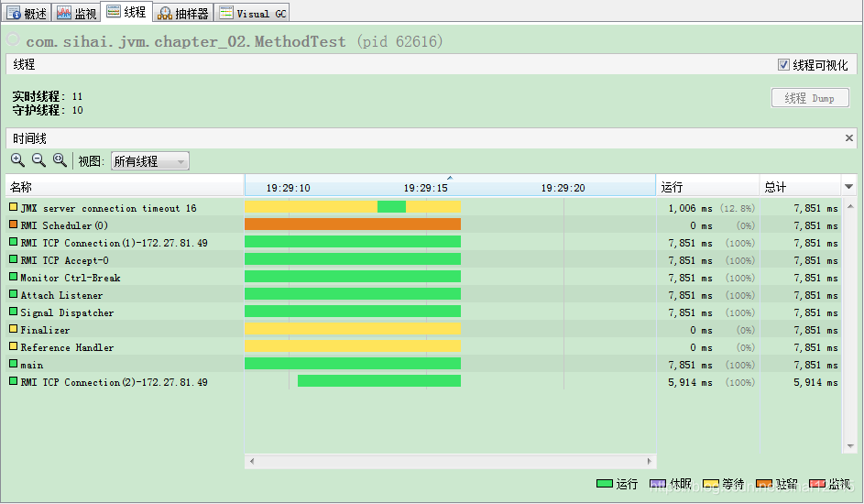
Task: Open the 视图 所有线程 dropdown
Action: coord(150,161)
